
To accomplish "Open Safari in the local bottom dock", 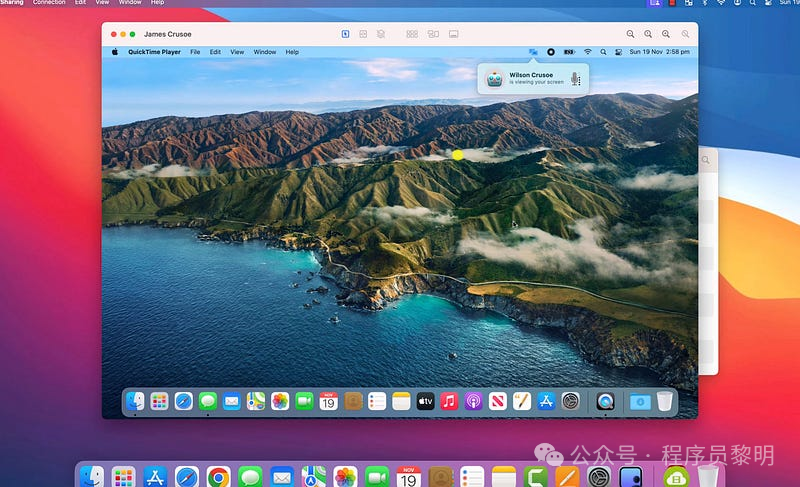I will [187, 477].
